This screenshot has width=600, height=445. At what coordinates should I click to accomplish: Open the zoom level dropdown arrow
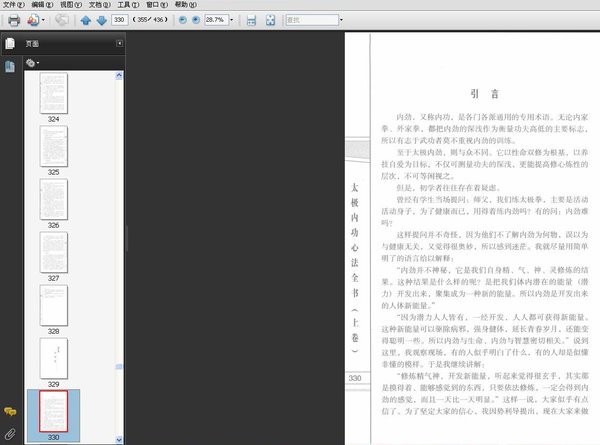pos(231,20)
